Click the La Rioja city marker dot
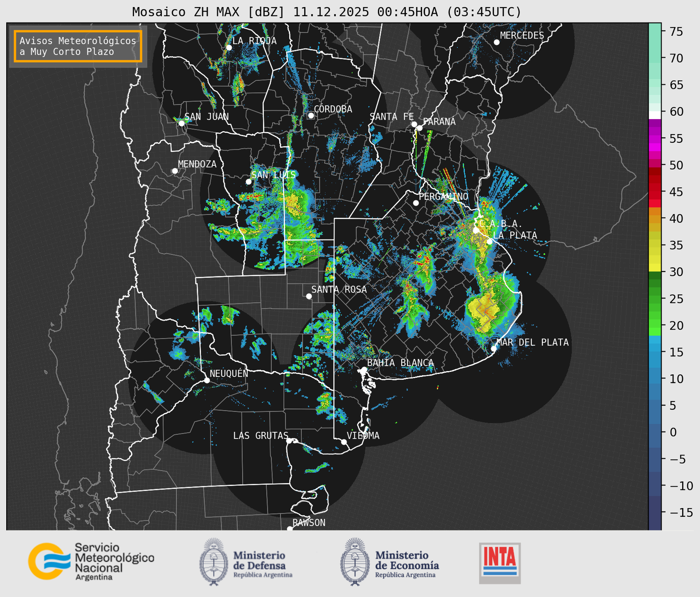This screenshot has height=597, width=700. click(229, 48)
